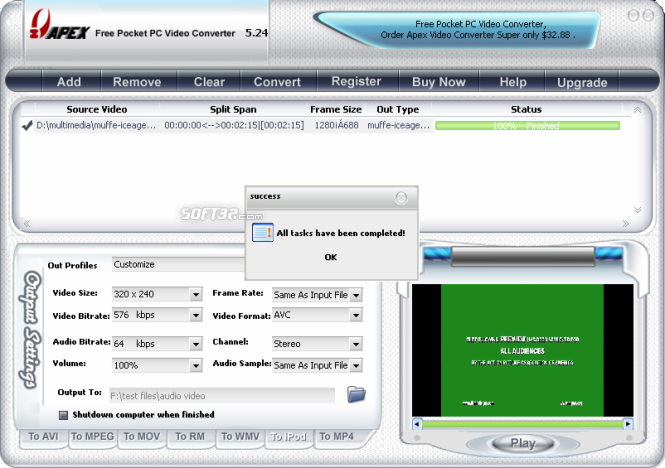
Task: Select the D:\multimedia\muffe-iceage source file row
Action: (x=96, y=126)
